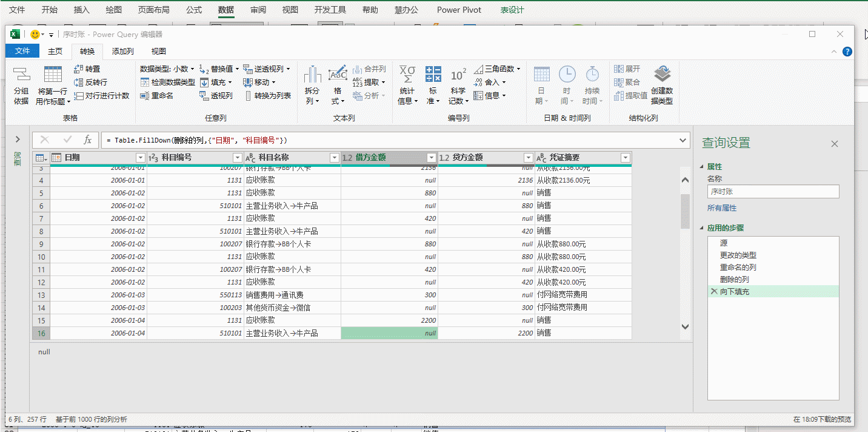This screenshot has height=432, width=868.
Task: Click the fx formula icon
Action: 87,140
